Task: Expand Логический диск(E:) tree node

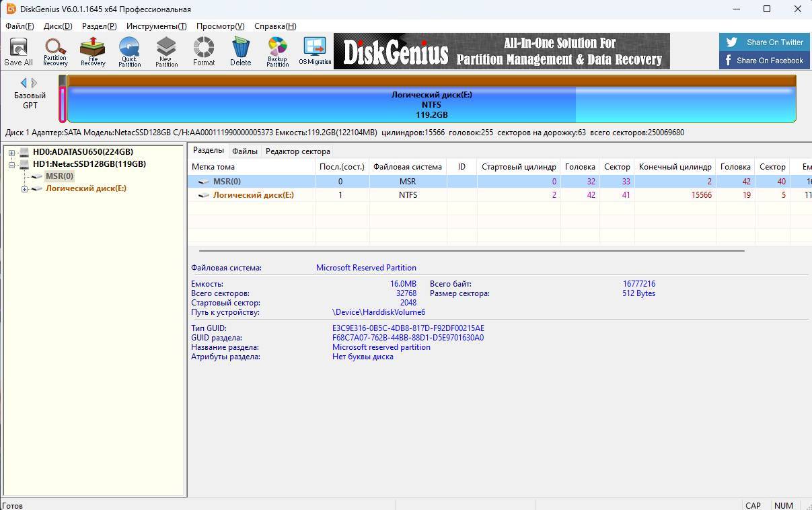Action: click(x=24, y=189)
